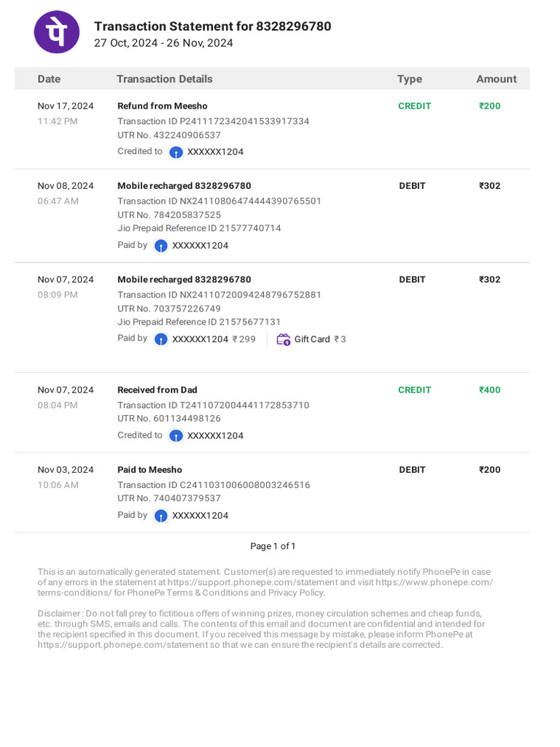Click bank icon in Paid to Meesho row
This screenshot has height=747, width=560.
[x=161, y=516]
